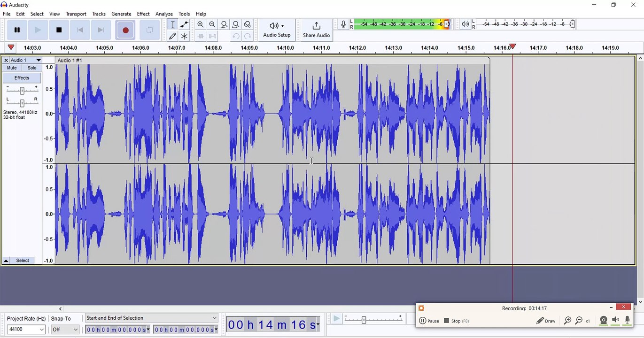Click the 14:10.0 mark on the timeline ruler

coord(285,48)
